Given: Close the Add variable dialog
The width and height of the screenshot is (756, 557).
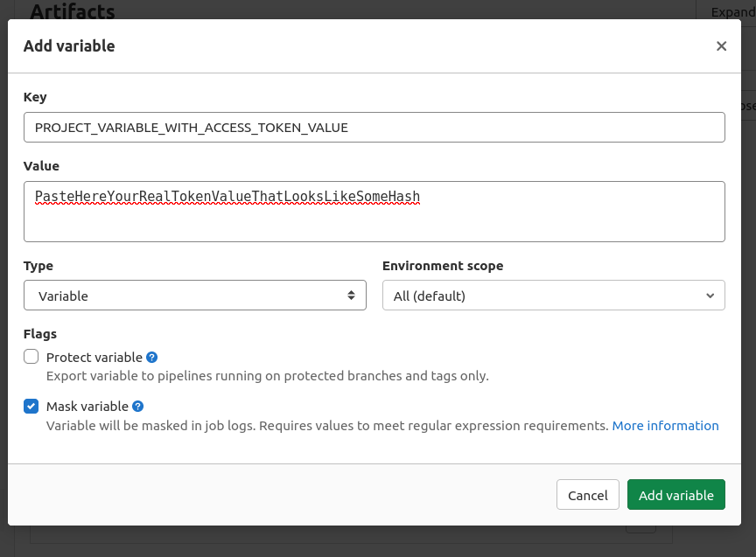Looking at the screenshot, I should tap(721, 46).
